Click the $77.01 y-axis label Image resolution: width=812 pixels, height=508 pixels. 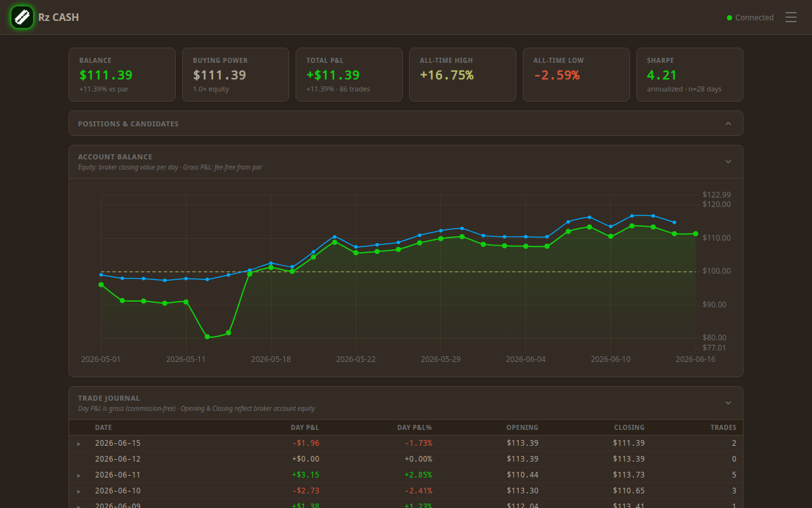click(715, 348)
